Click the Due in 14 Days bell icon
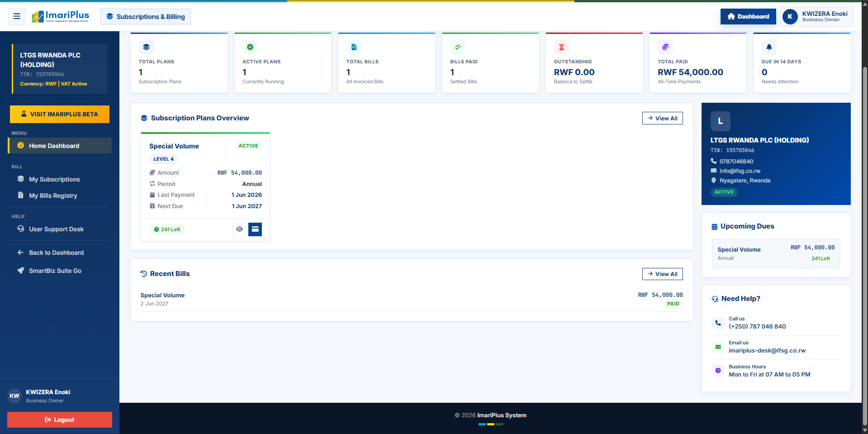Screen dimensions: 868x434 click(769, 47)
